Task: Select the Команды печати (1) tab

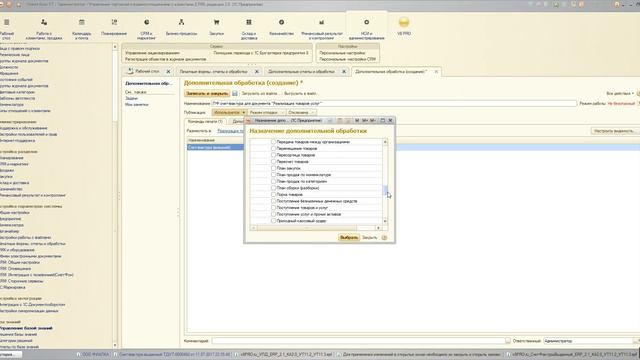Action: [x=205, y=122]
